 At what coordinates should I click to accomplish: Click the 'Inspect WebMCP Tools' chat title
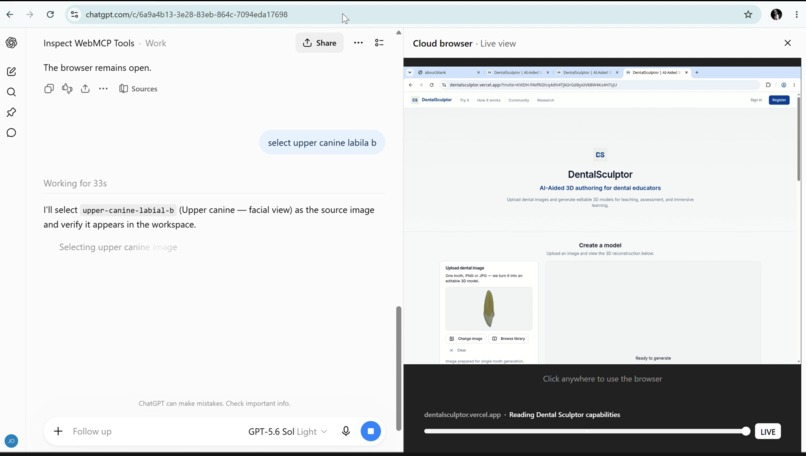[x=88, y=43]
